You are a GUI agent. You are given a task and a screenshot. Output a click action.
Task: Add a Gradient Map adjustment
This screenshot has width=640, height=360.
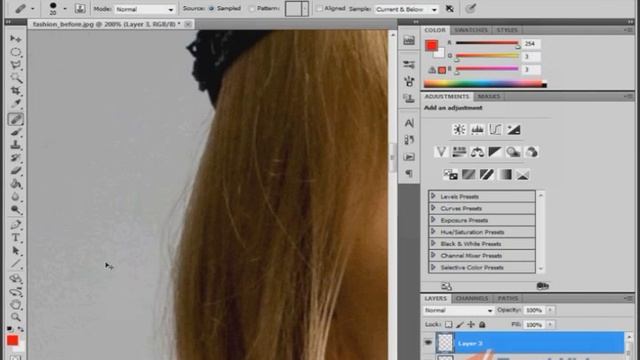point(505,175)
